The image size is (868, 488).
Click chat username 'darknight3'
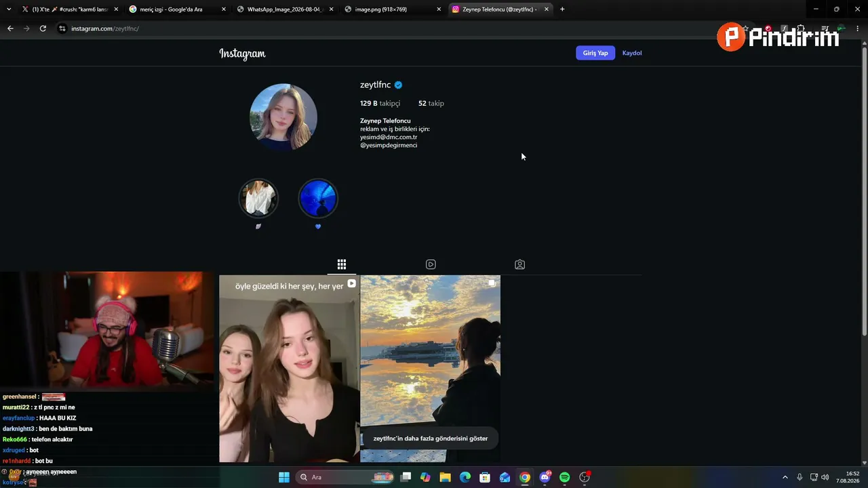(x=18, y=428)
